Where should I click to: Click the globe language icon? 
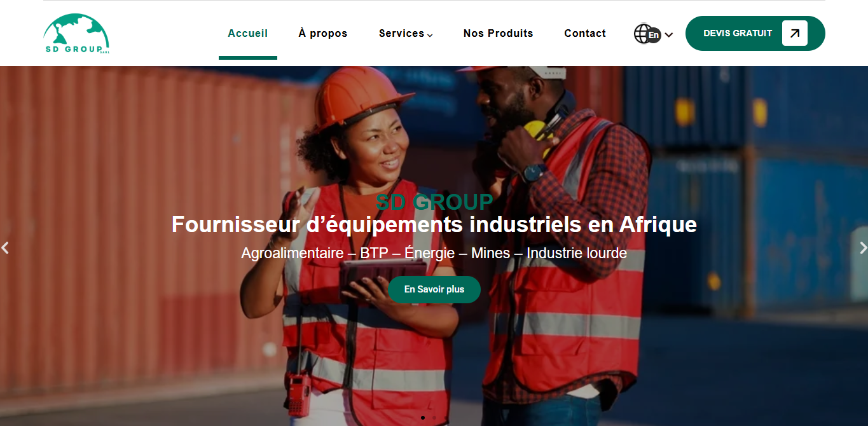(644, 34)
